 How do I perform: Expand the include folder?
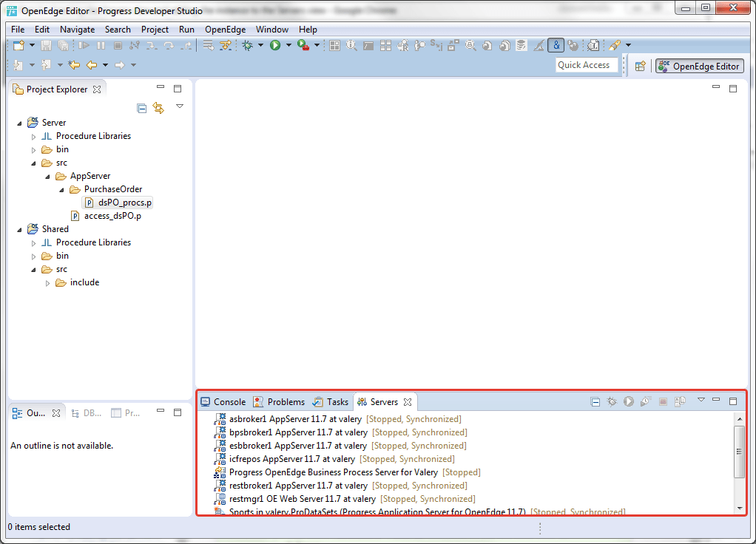tap(48, 283)
